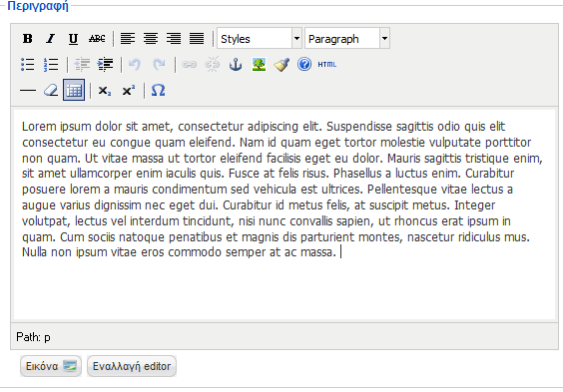Viewport: 563px width, 392px height.
Task: Click the Περιγραφή legend label
Action: pyautogui.click(x=38, y=6)
